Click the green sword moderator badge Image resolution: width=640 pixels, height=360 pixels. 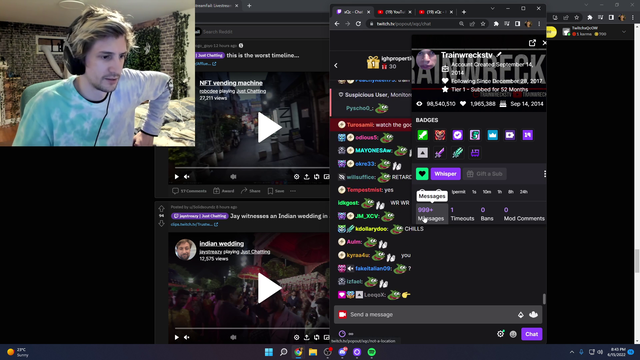coord(422,135)
